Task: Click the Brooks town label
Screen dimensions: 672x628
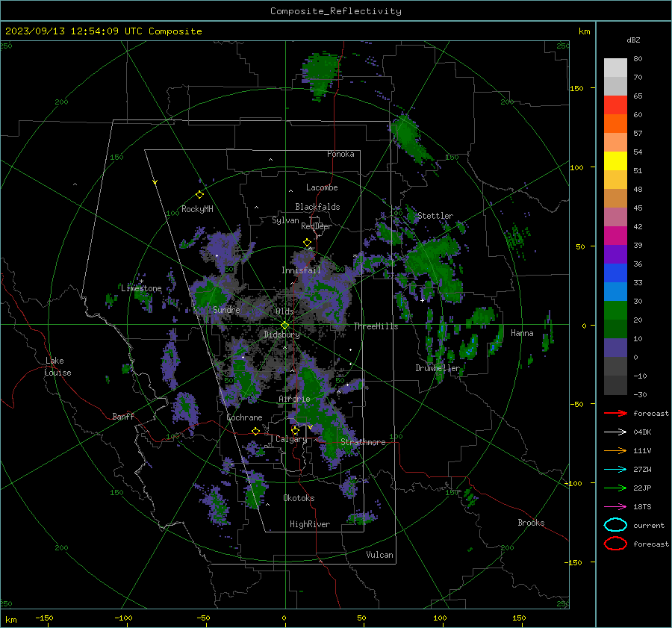Action: click(x=531, y=523)
